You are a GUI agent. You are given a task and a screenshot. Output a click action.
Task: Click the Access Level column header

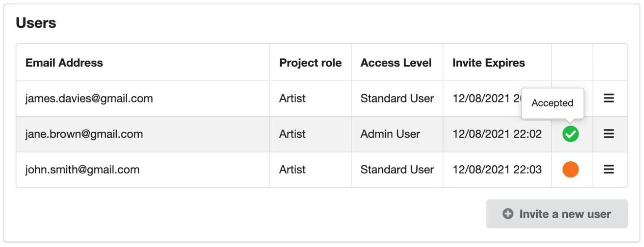click(x=396, y=63)
